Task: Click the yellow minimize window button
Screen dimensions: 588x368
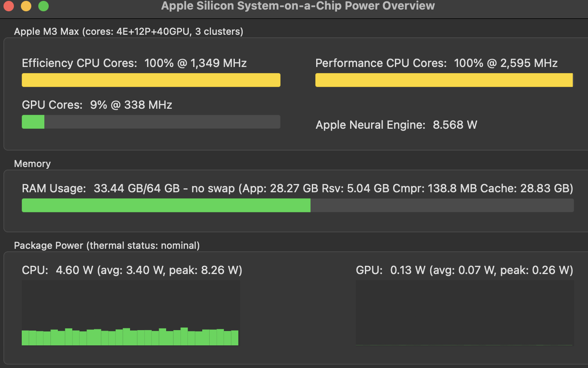Action: [26, 6]
